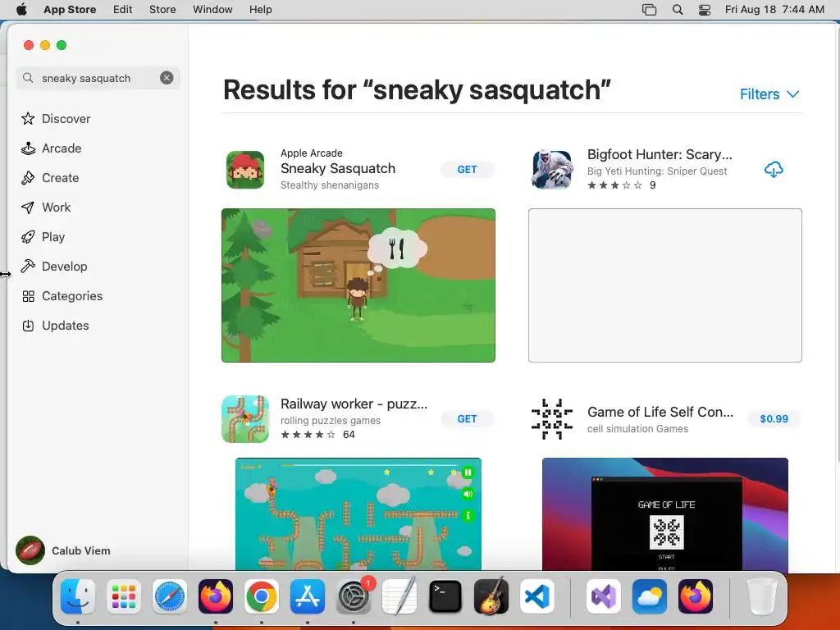The height and width of the screenshot is (630, 840).
Task: Open Calub Viem account avatar
Action: [x=30, y=550]
